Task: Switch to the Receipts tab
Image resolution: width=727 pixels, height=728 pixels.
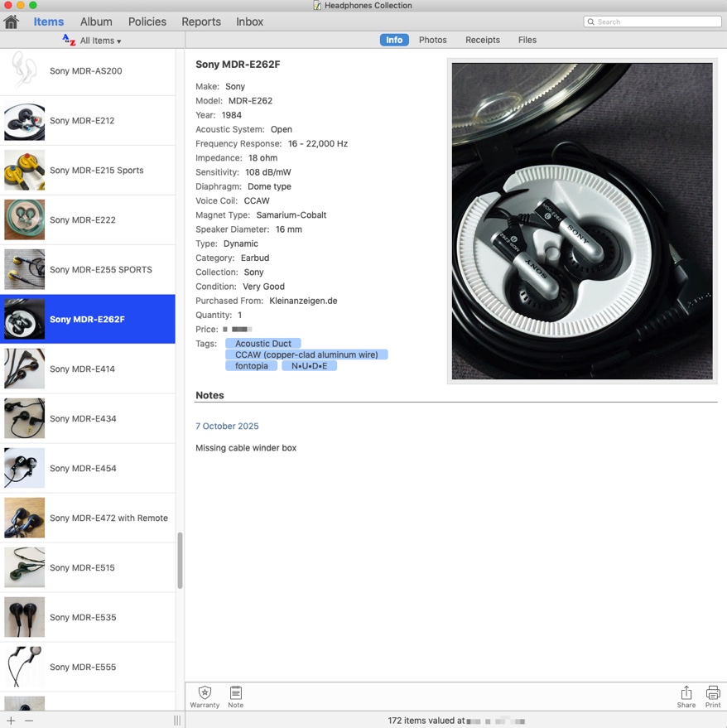Action: (483, 40)
